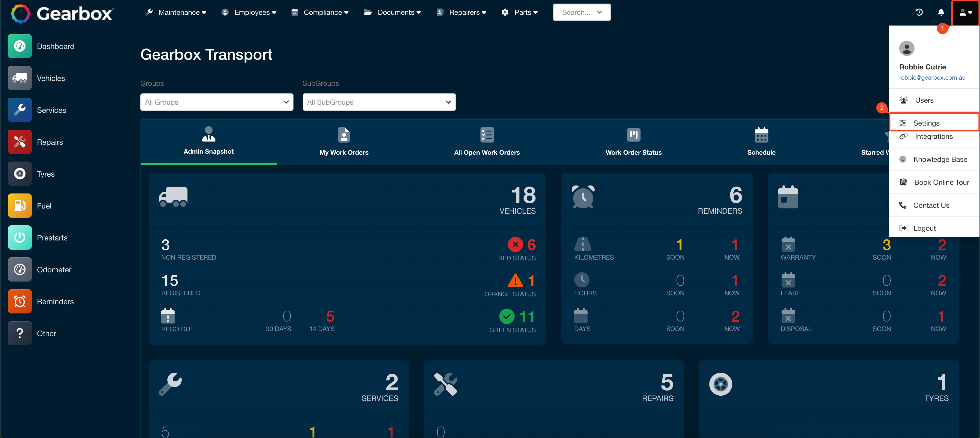Viewport: 980px width, 438px height.
Task: Open the Fuel pump sidebar icon
Action: coord(19,206)
